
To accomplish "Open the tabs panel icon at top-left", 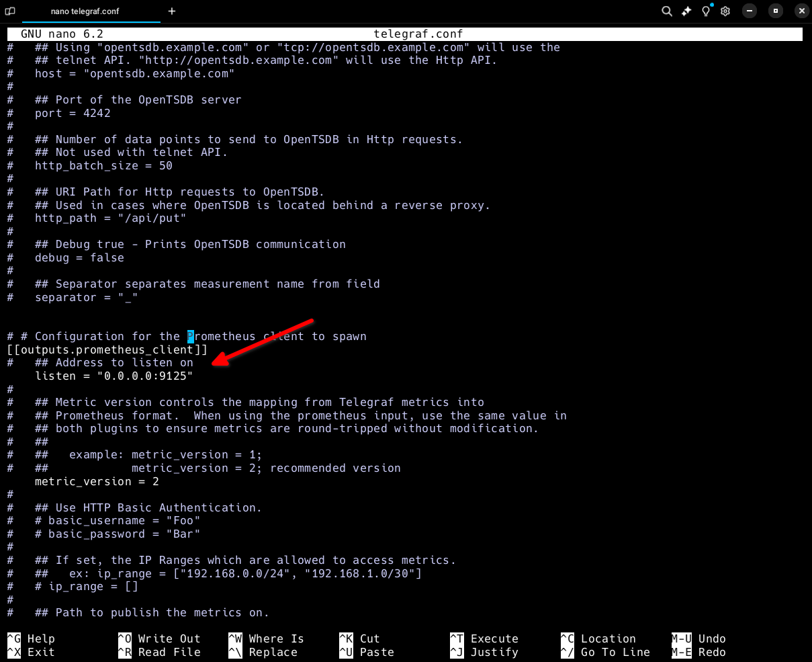I will tap(10, 11).
